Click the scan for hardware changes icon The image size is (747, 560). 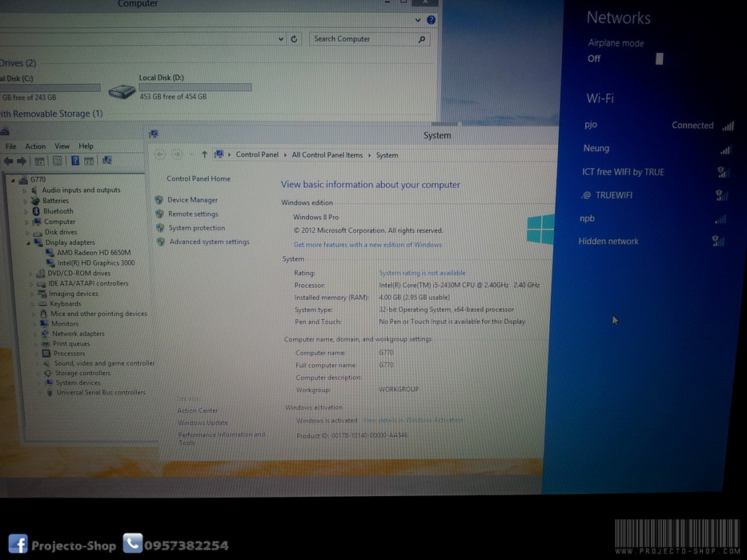coord(107,161)
